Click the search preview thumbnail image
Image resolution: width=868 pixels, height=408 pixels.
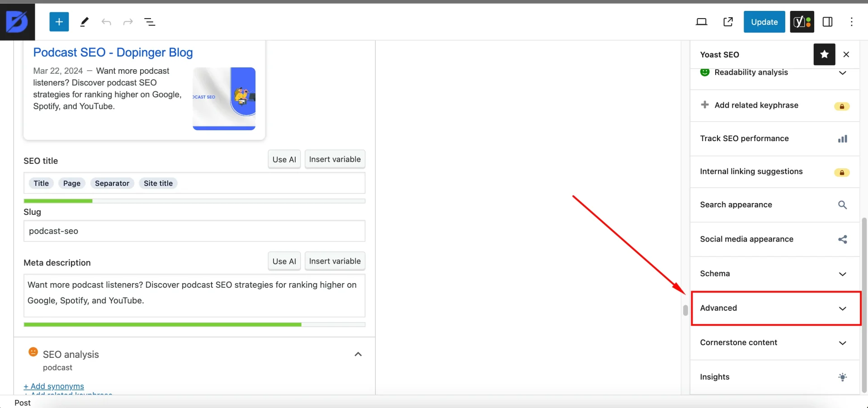224,99
